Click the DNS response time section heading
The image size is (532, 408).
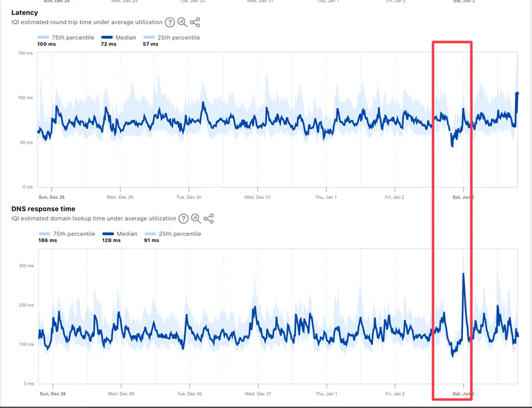click(x=43, y=209)
